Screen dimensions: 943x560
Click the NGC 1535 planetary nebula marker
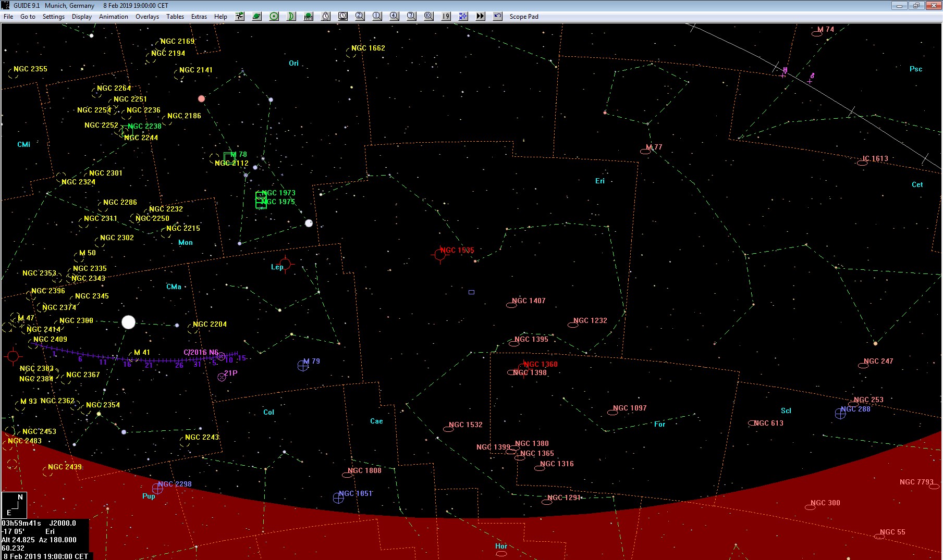[x=440, y=255]
